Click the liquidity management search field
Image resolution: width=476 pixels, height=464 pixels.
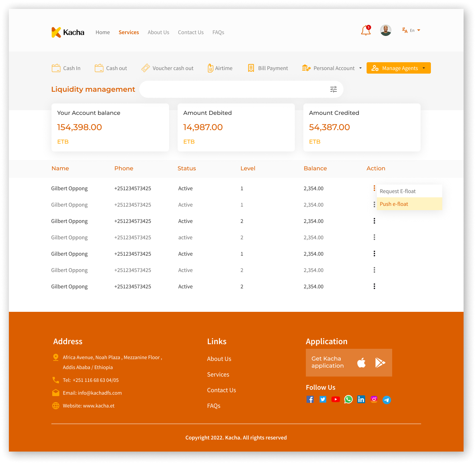click(234, 89)
